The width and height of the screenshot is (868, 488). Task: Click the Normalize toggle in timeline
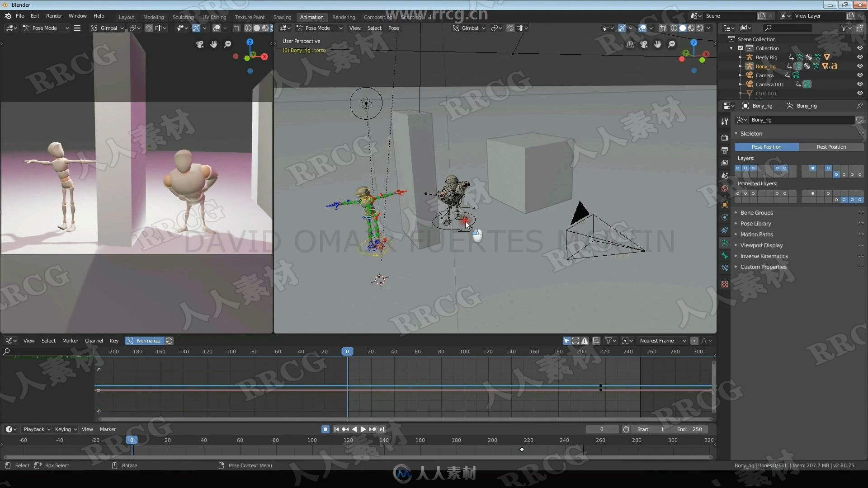click(x=148, y=340)
